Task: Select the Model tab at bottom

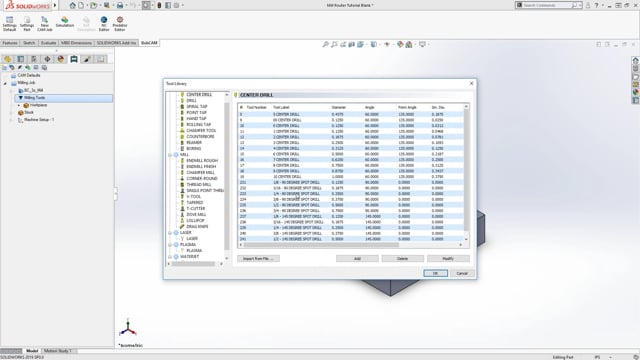Action: 32,351
